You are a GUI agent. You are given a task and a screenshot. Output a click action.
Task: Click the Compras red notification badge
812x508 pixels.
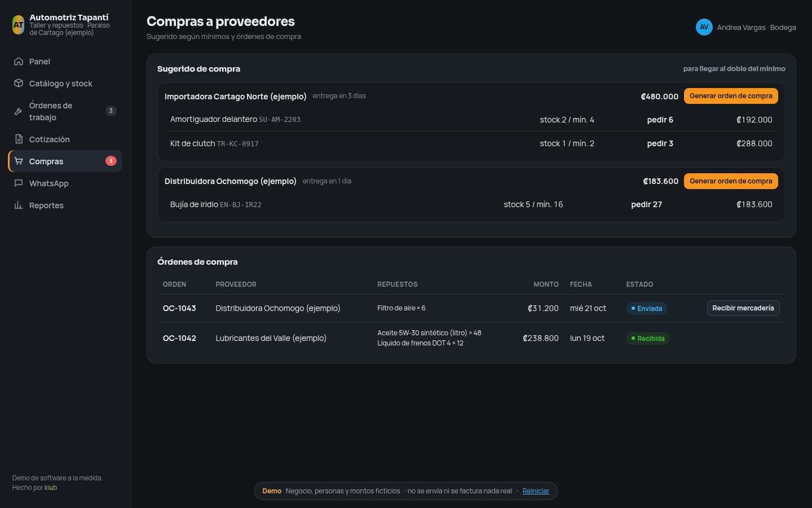(x=111, y=161)
